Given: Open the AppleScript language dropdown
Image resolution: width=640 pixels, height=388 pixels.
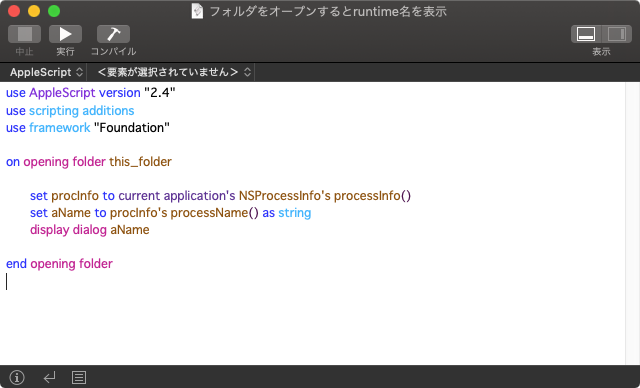Looking at the screenshot, I should tap(46, 72).
